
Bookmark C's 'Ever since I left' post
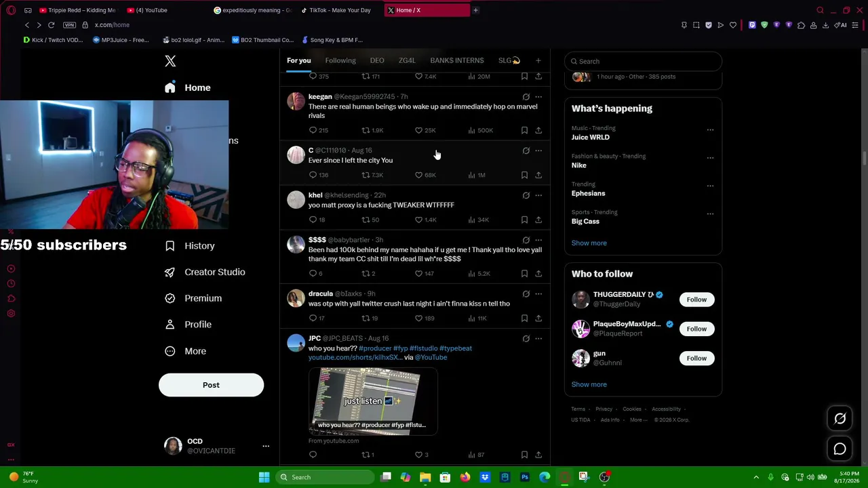pos(524,175)
